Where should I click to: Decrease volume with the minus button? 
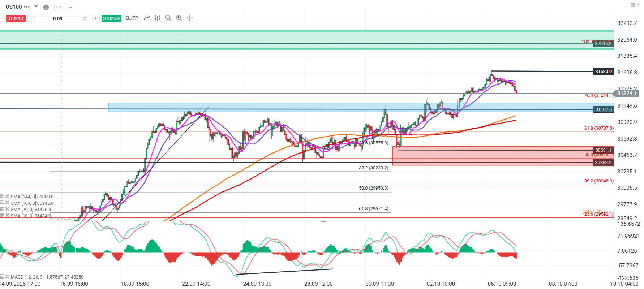coord(31,18)
